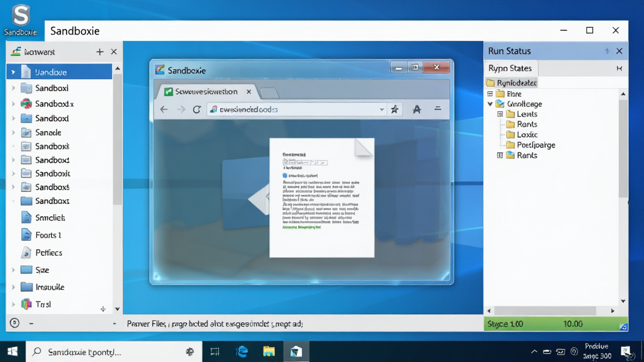The image size is (644, 362).
Task: Collapse the 'Gnnlicege' folder node
Action: 490,104
